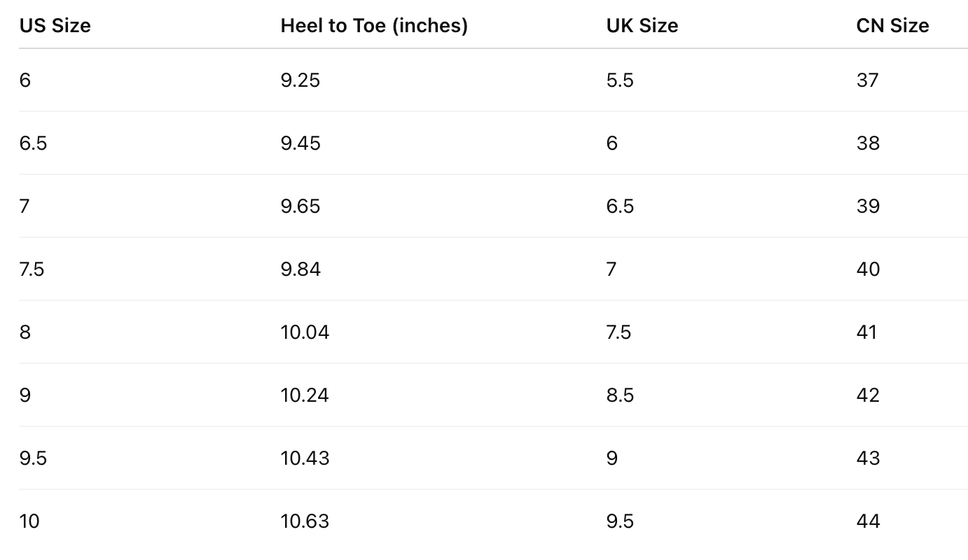Image resolution: width=968 pixels, height=560 pixels.
Task: Click the UK Size column header
Action: 642,26
